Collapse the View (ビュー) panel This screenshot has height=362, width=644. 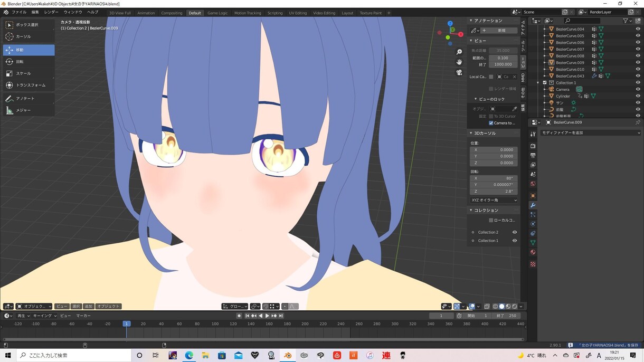(471, 41)
